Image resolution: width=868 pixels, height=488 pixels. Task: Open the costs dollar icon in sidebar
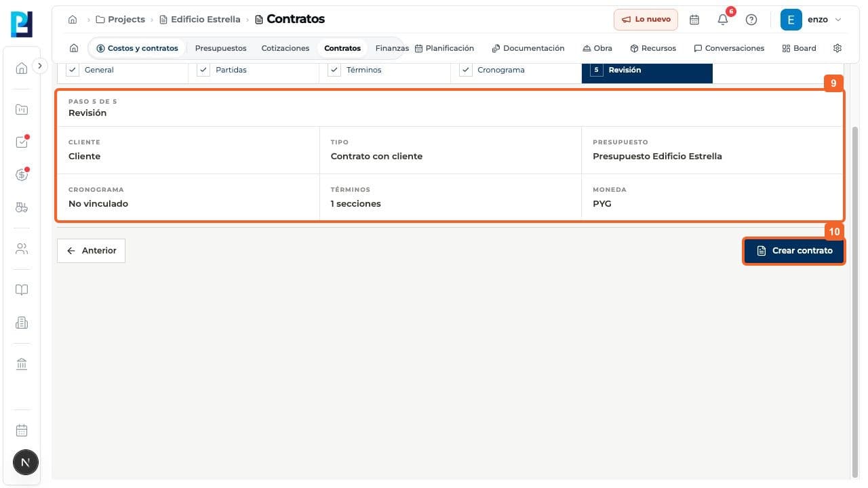[22, 175]
